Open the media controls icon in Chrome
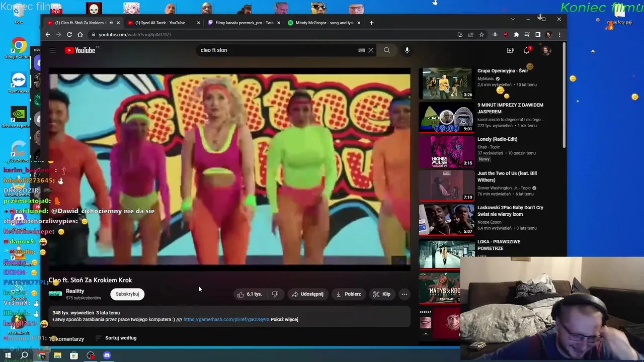The height and width of the screenshot is (362, 644). tap(527, 35)
